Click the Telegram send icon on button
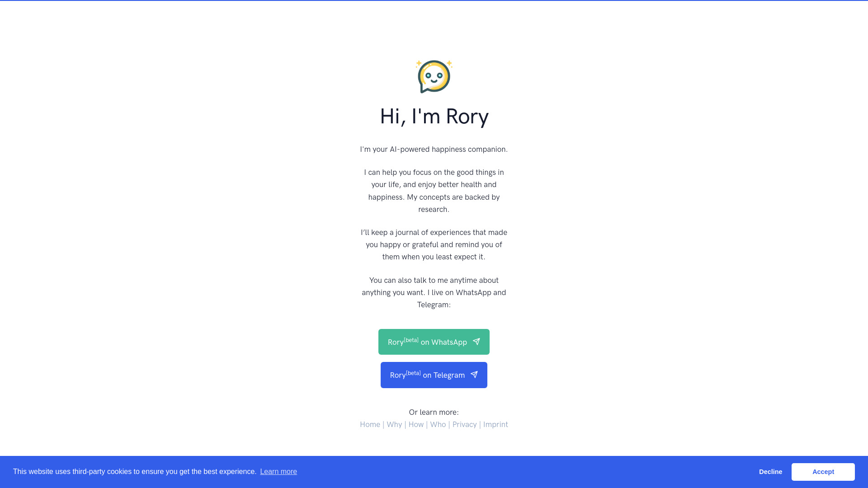The image size is (868, 488). tap(474, 375)
